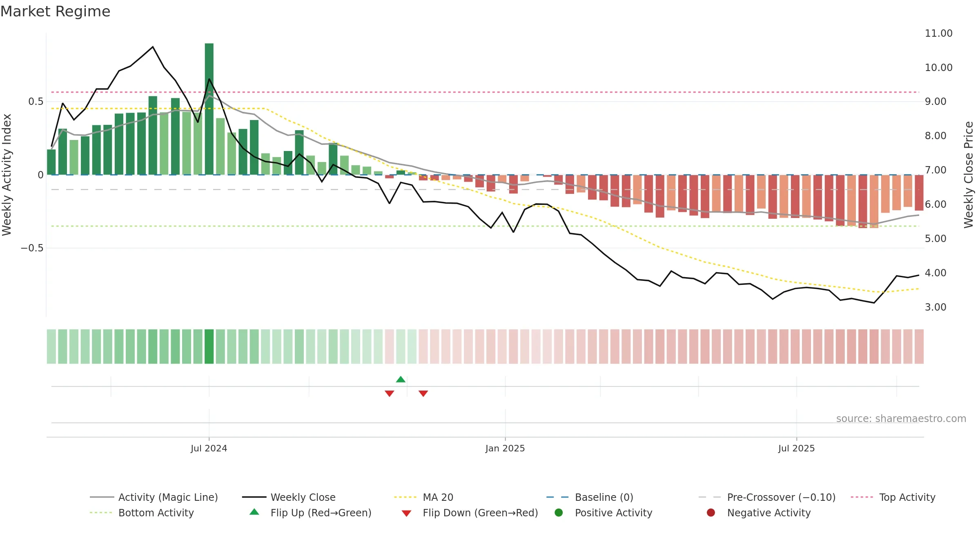Toggle the MA 20 legend entry
This screenshot has width=980, height=551.
click(x=423, y=497)
